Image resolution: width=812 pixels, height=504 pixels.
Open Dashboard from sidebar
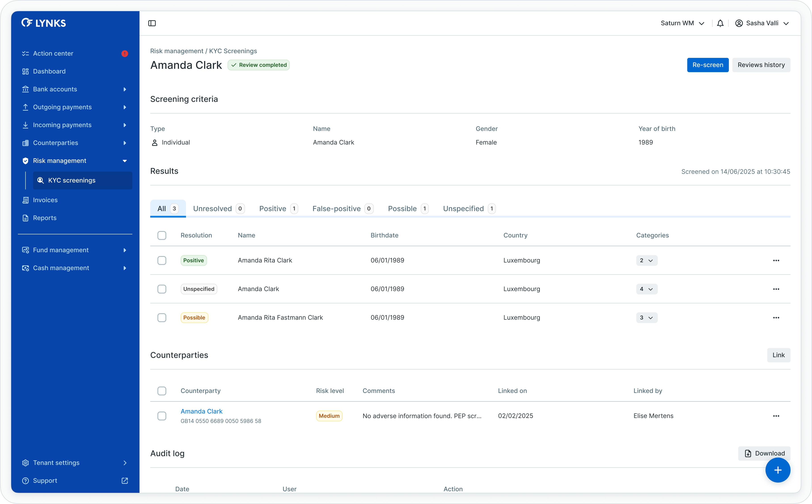coord(49,71)
